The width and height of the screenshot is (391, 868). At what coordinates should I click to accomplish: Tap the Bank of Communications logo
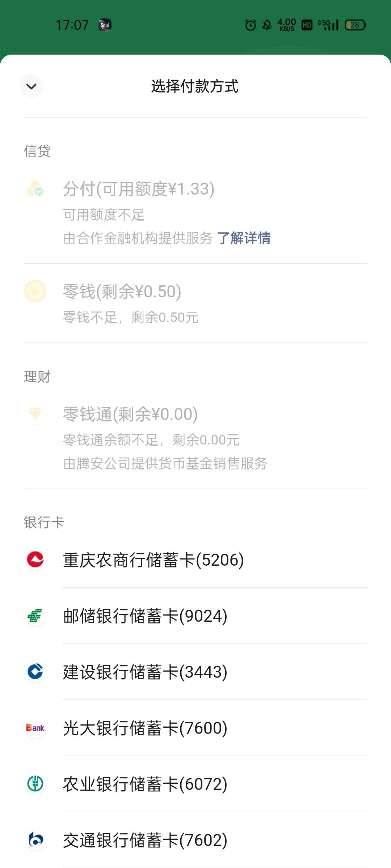[35, 840]
